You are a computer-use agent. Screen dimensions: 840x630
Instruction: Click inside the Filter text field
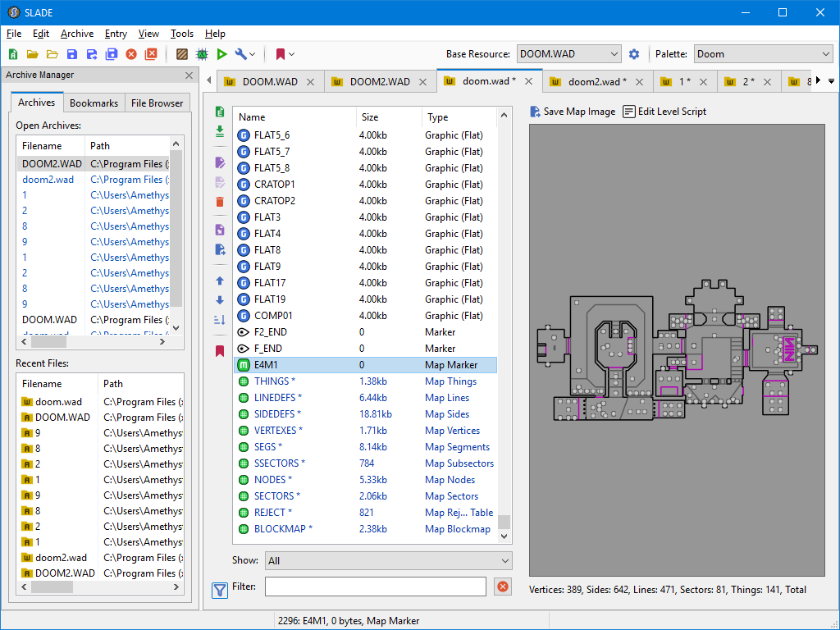pyautogui.click(x=376, y=587)
